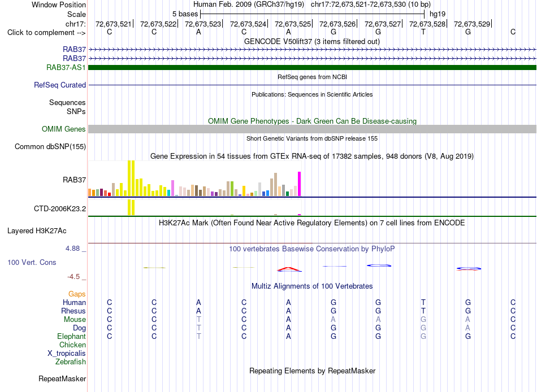Select the Dog species label
The height and width of the screenshot is (392, 537).
click(80, 328)
